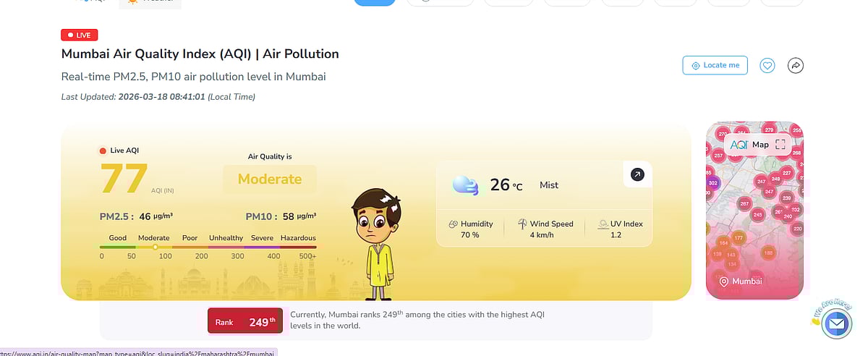Screen dimensions: 868x356
Task: Click the AQI logo on map card
Action: click(x=739, y=145)
